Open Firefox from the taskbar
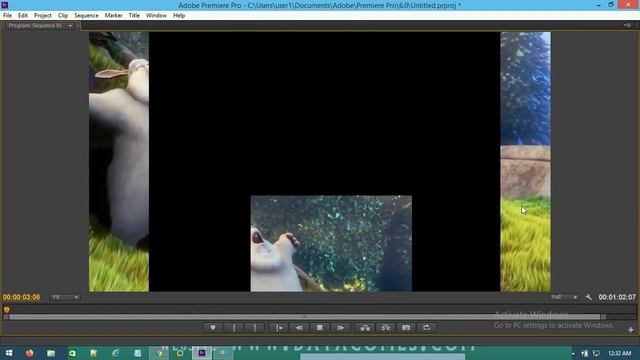 coord(29,353)
